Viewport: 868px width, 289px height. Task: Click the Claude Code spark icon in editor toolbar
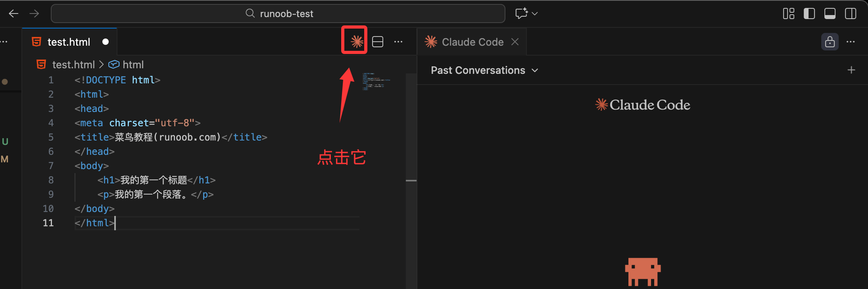pos(357,41)
